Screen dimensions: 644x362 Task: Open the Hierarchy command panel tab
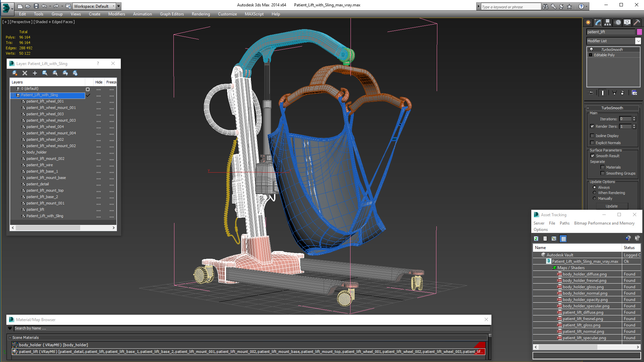(x=607, y=22)
